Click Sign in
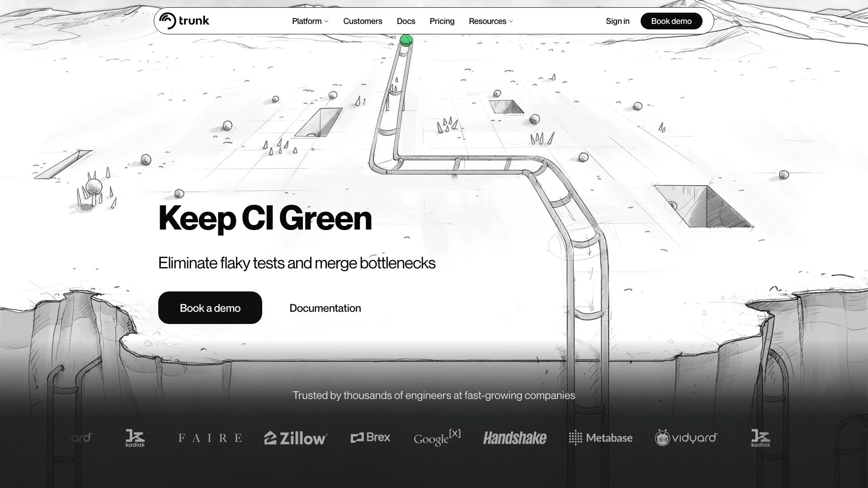The width and height of the screenshot is (868, 488). (x=618, y=21)
